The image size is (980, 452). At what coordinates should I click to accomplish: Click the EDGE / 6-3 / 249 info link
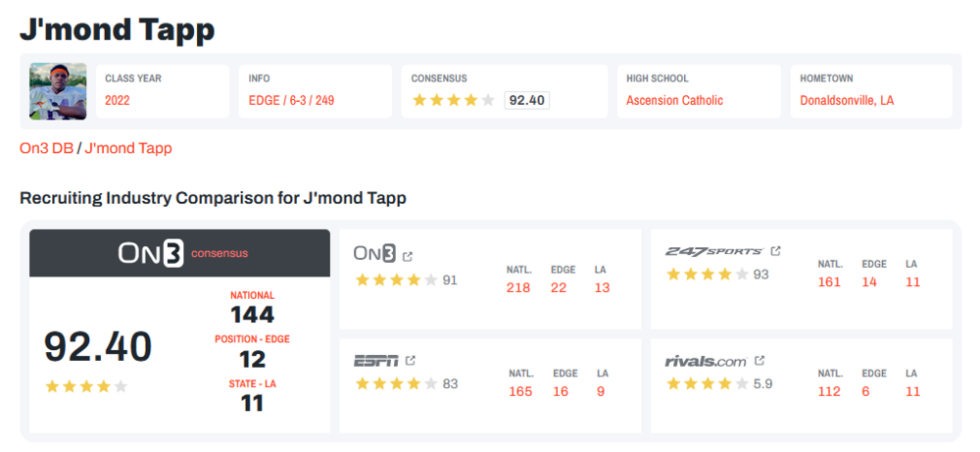pos(293,100)
